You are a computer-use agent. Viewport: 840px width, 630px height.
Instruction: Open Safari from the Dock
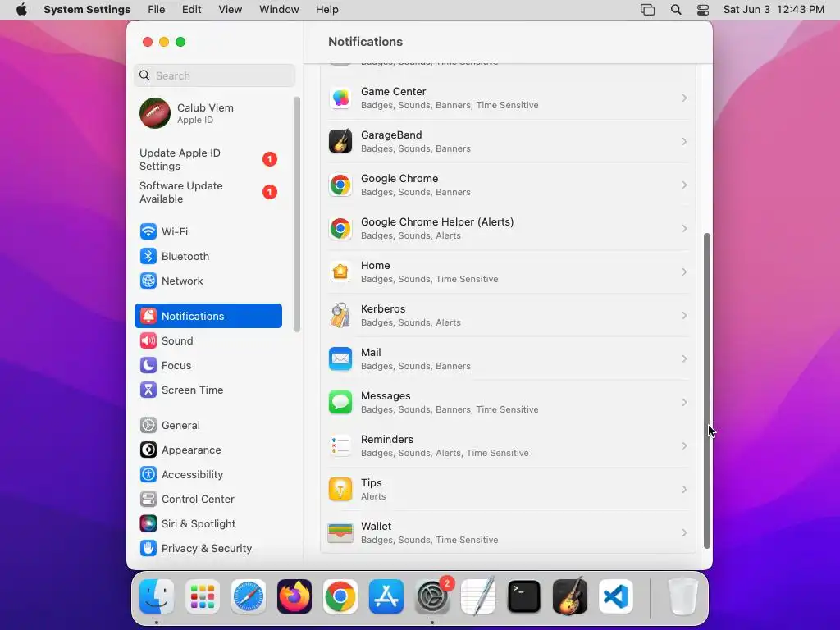[x=249, y=596]
